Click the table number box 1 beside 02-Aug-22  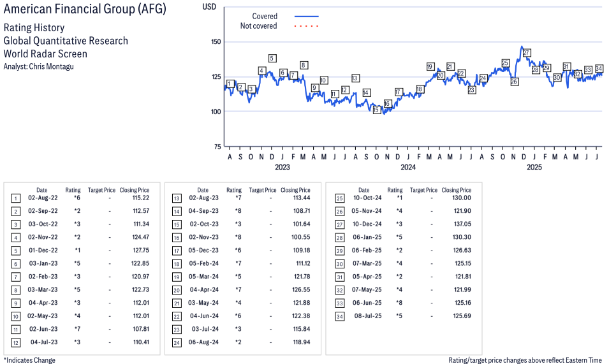pyautogui.click(x=15, y=199)
